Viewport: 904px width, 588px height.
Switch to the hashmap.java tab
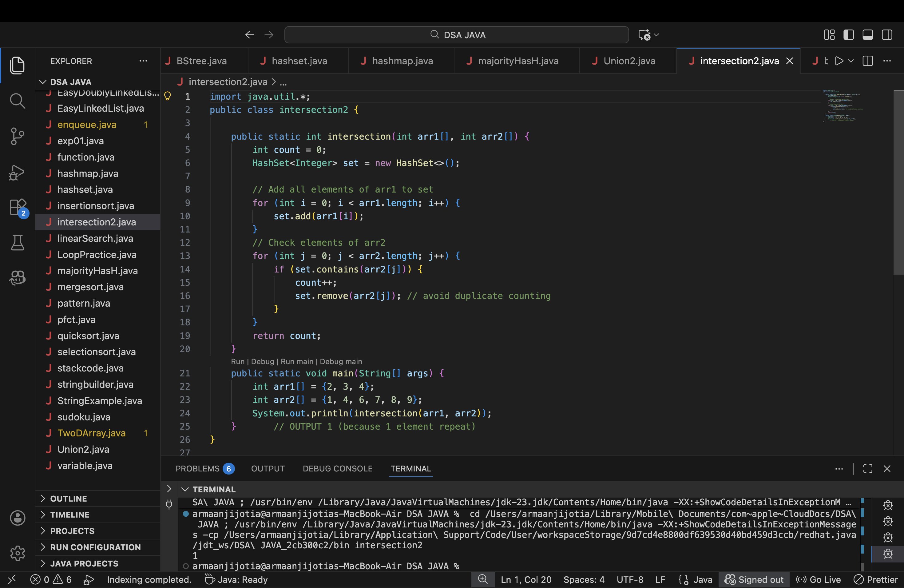click(x=402, y=61)
